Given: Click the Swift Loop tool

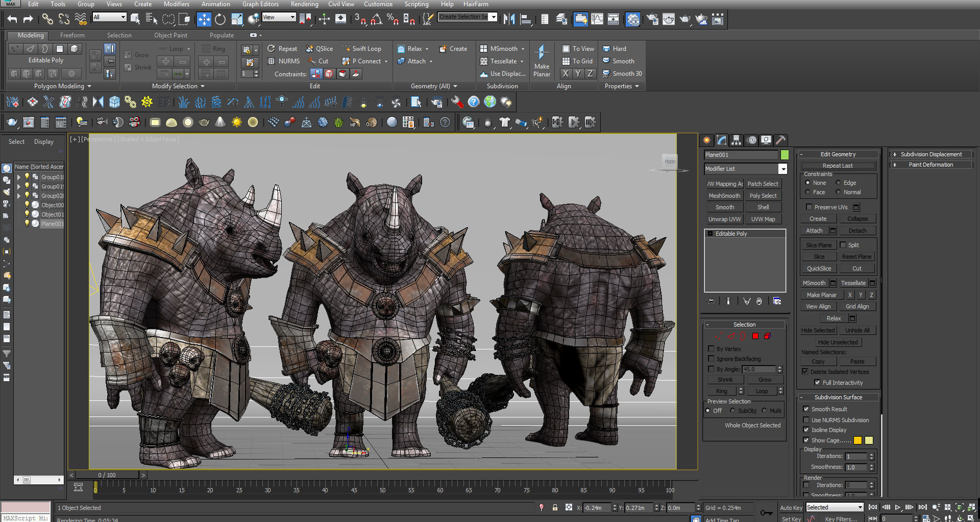Looking at the screenshot, I should point(362,48).
